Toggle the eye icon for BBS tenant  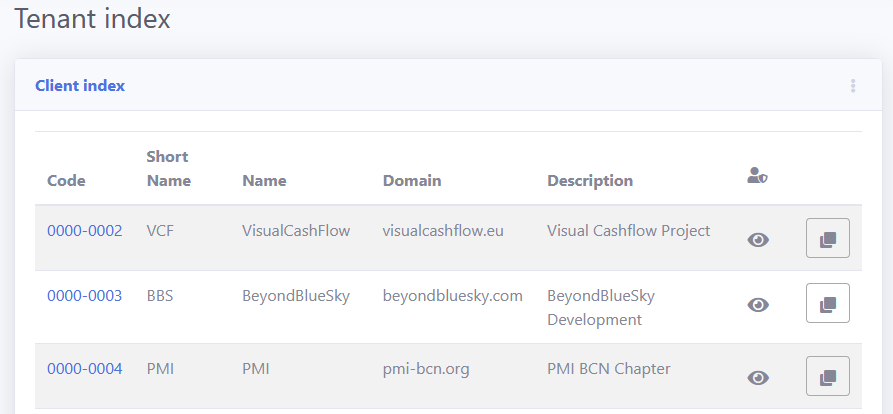pyautogui.click(x=758, y=305)
